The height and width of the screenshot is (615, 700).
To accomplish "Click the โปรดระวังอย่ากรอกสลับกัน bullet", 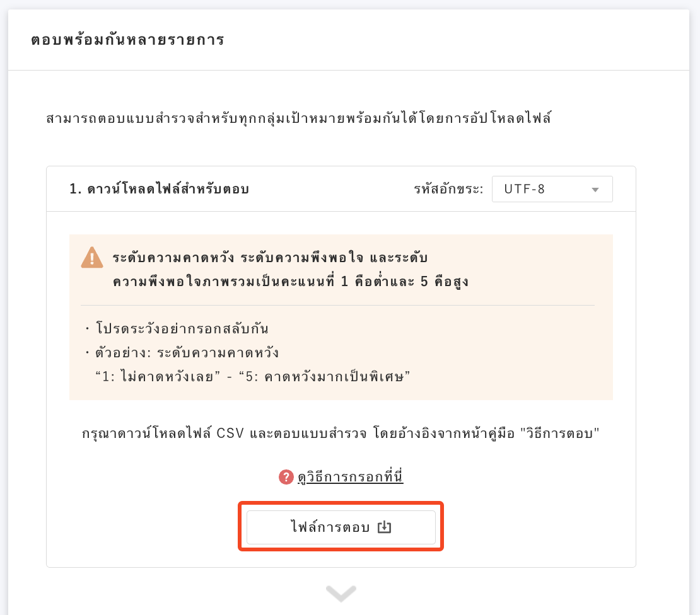I will coord(177,329).
